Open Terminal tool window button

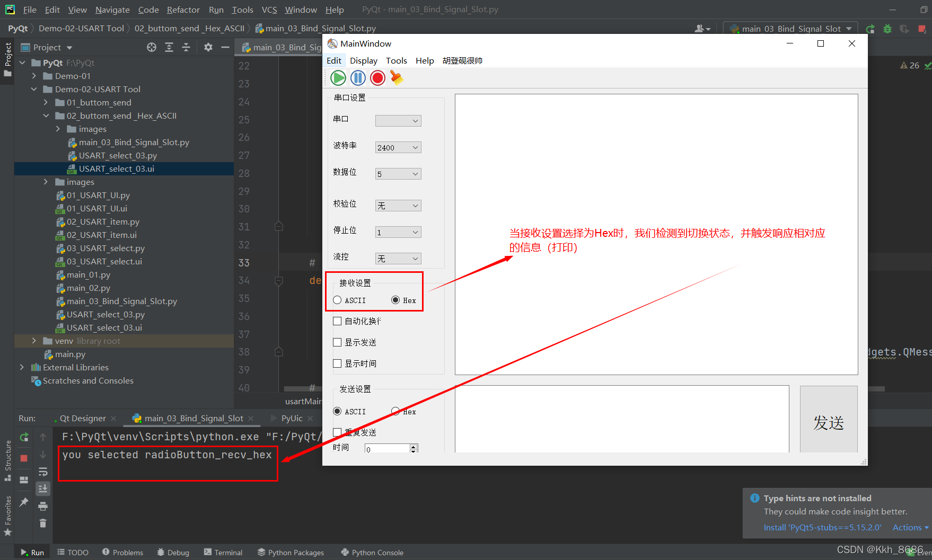[x=223, y=552]
